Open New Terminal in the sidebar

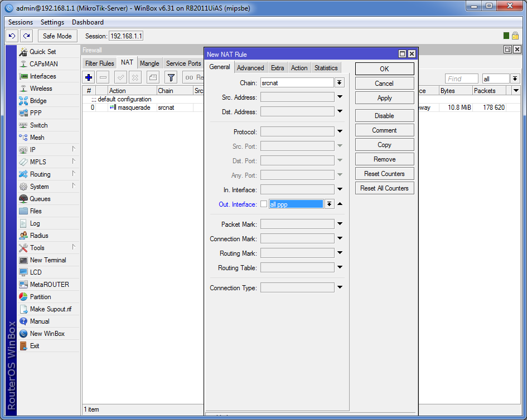[x=47, y=260]
